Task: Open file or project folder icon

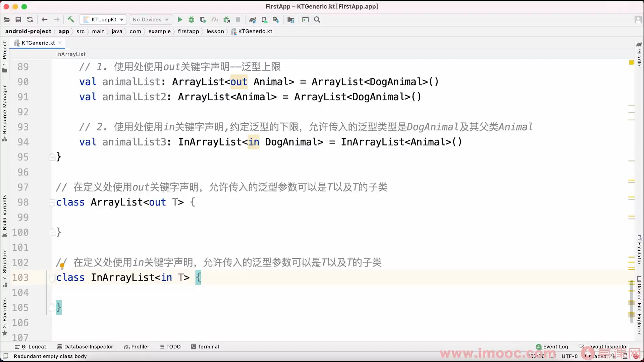Action: point(7,20)
